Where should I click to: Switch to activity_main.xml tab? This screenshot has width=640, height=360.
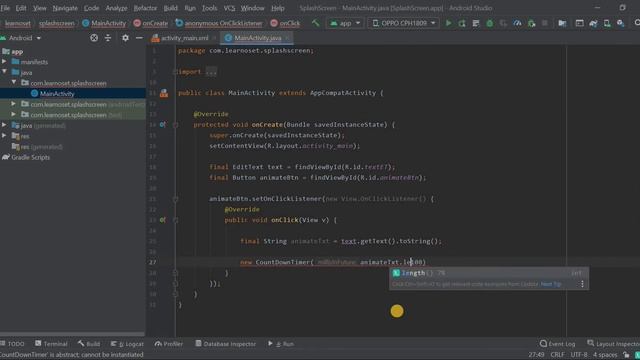pos(184,38)
